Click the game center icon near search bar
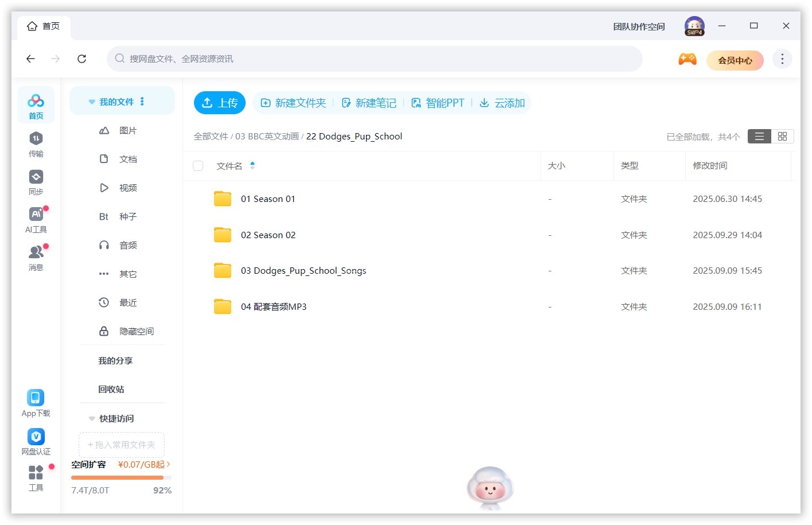This screenshot has height=525, width=812. pyautogui.click(x=687, y=59)
